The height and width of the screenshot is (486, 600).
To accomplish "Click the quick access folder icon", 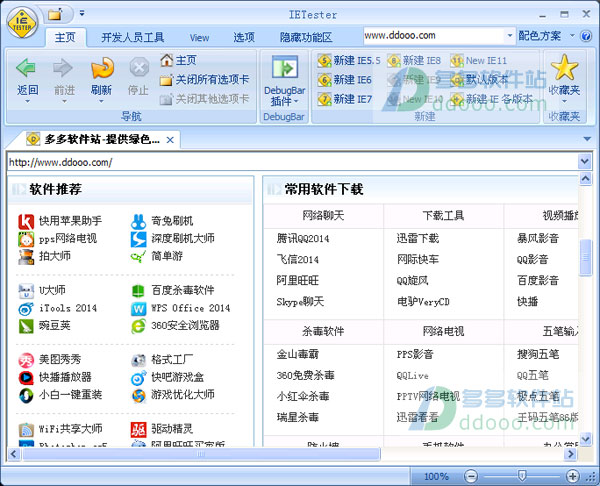I will tap(55, 15).
